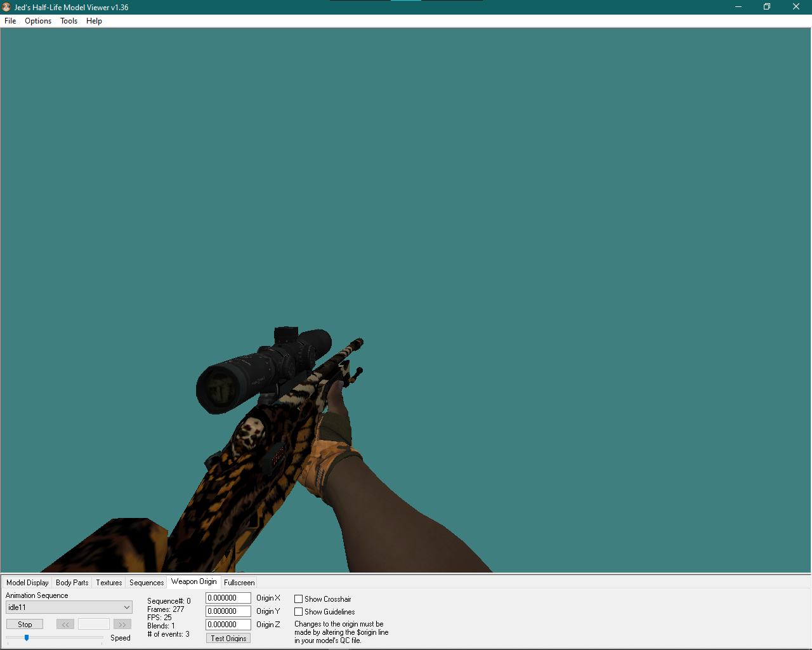Viewport: 812px width, 650px height.
Task: Click the frame number field
Action: (x=94, y=625)
